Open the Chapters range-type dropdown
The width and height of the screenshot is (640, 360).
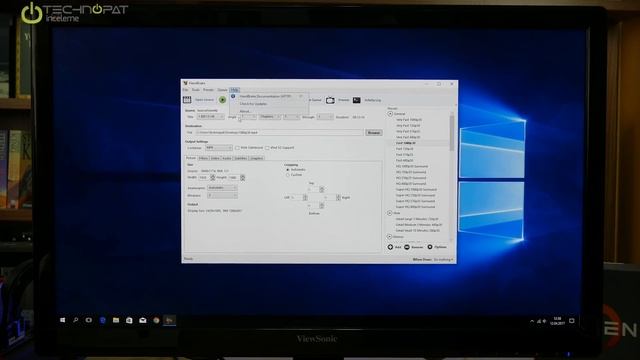(x=270, y=117)
